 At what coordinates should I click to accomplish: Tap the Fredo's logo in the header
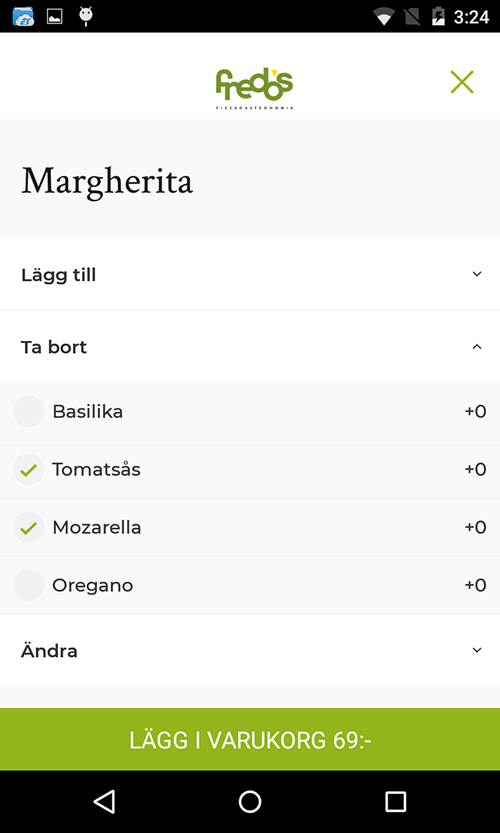(x=255, y=88)
